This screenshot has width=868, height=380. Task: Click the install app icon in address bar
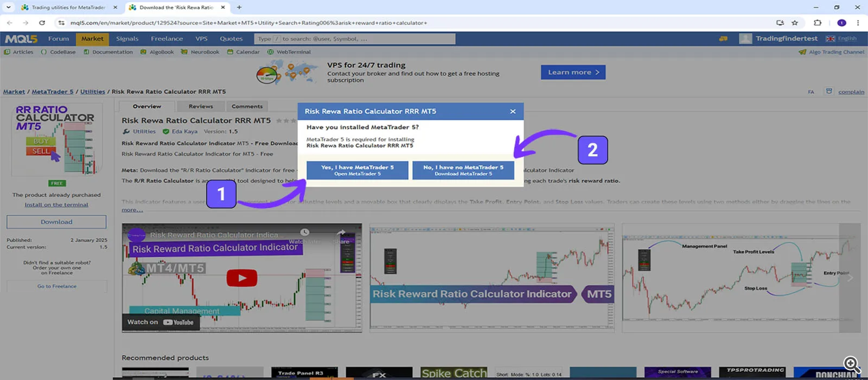coord(780,23)
